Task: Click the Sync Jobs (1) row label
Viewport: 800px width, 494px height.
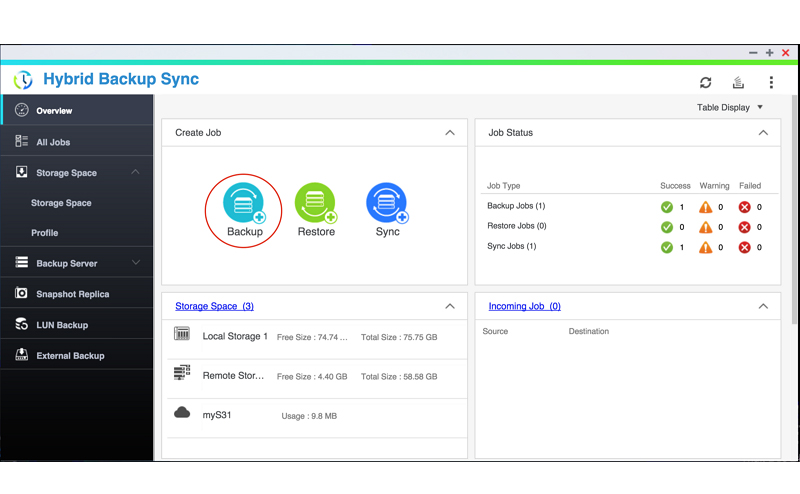Action: point(511,246)
